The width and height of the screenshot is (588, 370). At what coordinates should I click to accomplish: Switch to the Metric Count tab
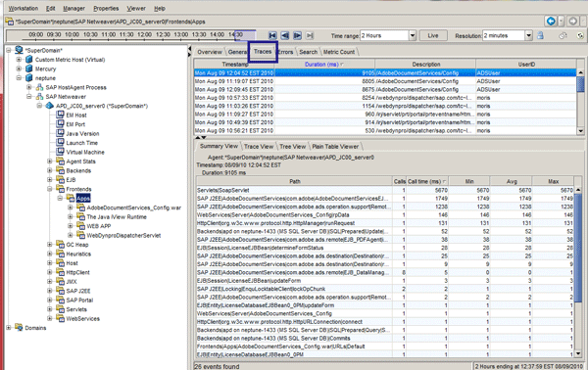pyautogui.click(x=339, y=52)
